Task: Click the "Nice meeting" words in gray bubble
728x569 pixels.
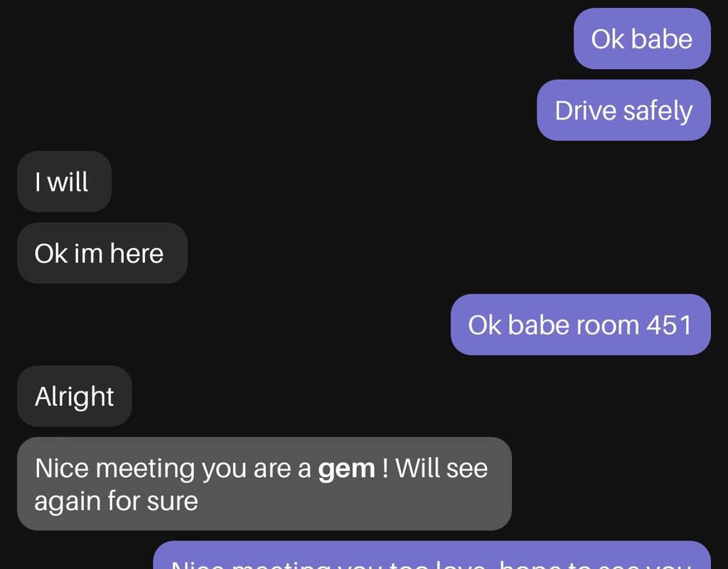Action: (116, 469)
